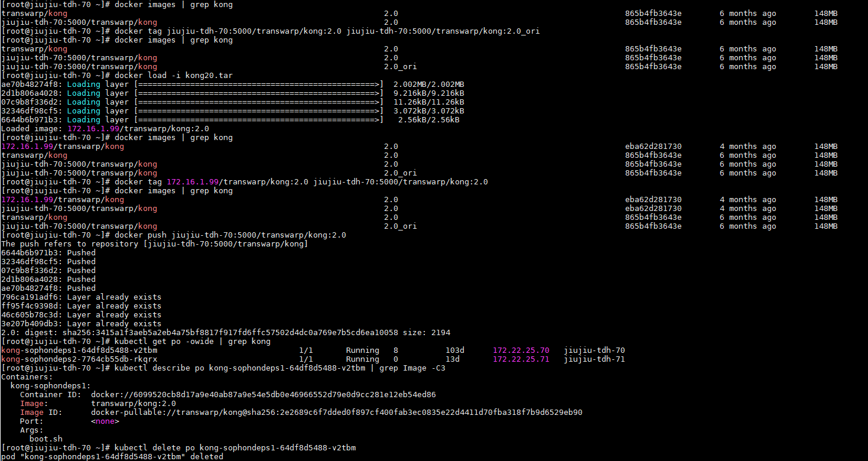Screen dimensions: 868x461
Task: Click the docker load kong20.tar command
Action: tap(174, 76)
